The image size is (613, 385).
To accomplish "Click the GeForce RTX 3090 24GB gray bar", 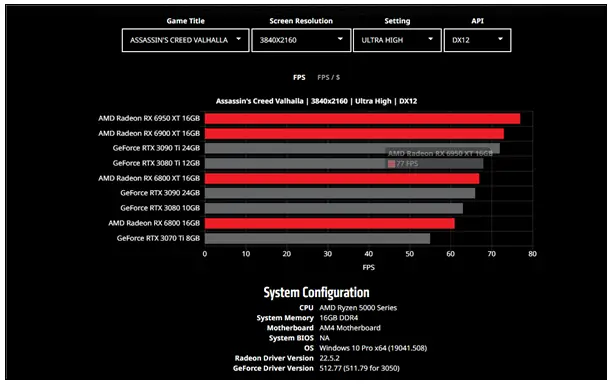I will pos(340,193).
